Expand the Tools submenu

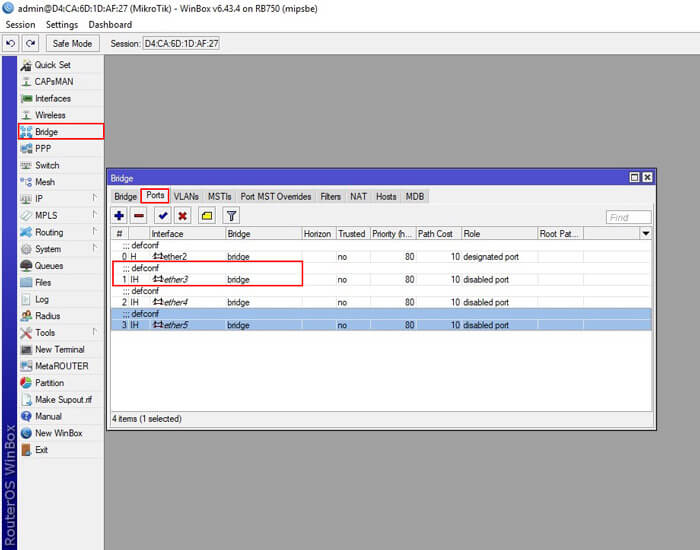(x=61, y=333)
